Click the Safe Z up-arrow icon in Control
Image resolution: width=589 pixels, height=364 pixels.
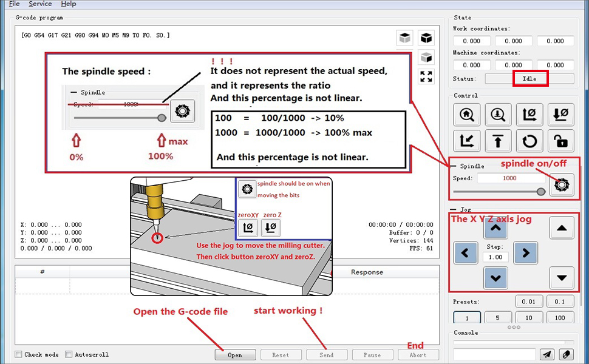click(498, 141)
